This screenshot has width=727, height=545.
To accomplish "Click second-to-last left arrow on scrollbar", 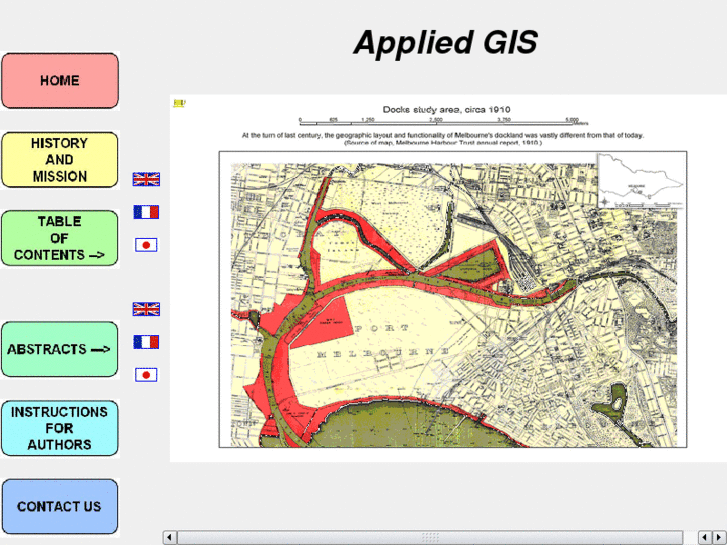I will (705, 537).
